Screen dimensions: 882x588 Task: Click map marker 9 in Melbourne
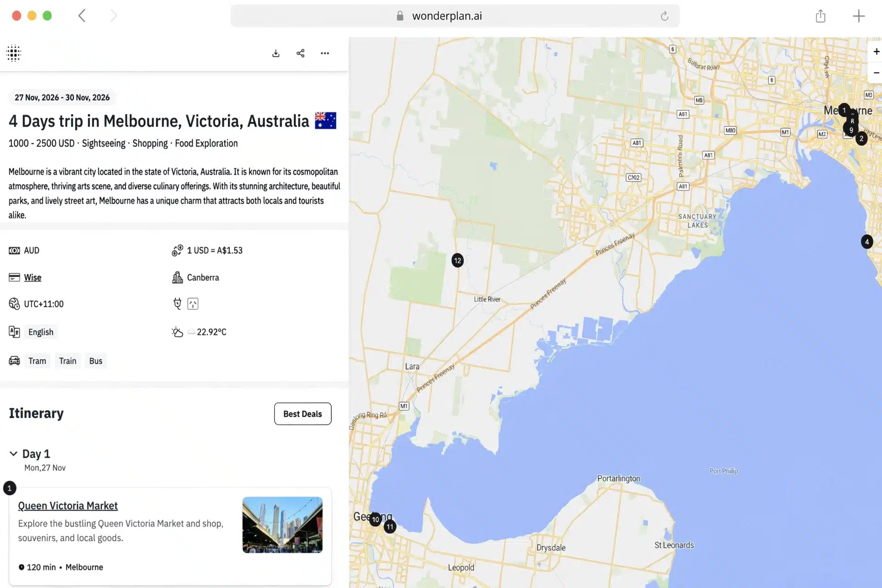(x=851, y=130)
